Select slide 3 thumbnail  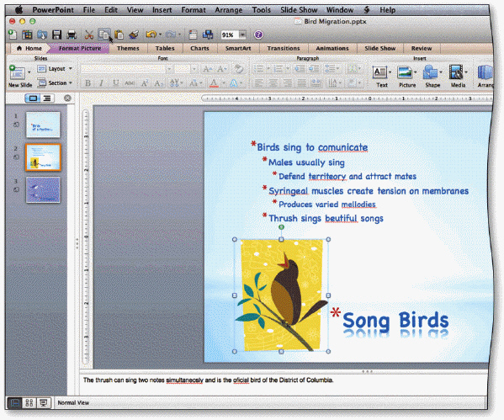pos(43,189)
